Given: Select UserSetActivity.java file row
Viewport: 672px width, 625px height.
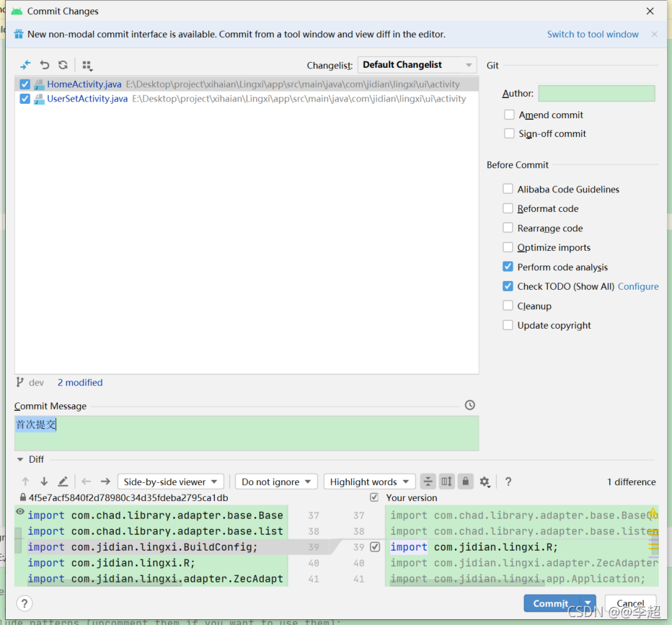Looking at the screenshot, I should pyautogui.click(x=247, y=99).
